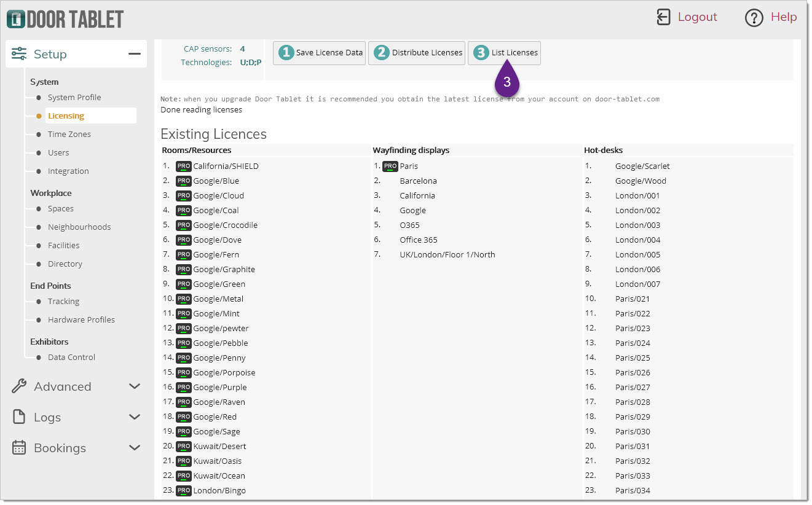Click the Door Tablet logo icon
The width and height of the screenshot is (812, 505).
click(x=16, y=18)
